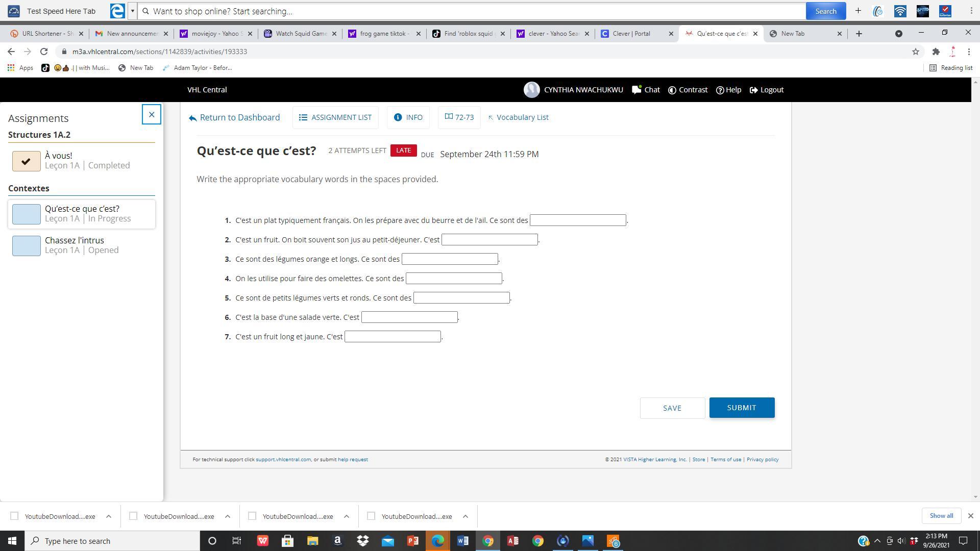980x551 pixels.
Task: Close the Assignments sidebar panel
Action: [152, 114]
